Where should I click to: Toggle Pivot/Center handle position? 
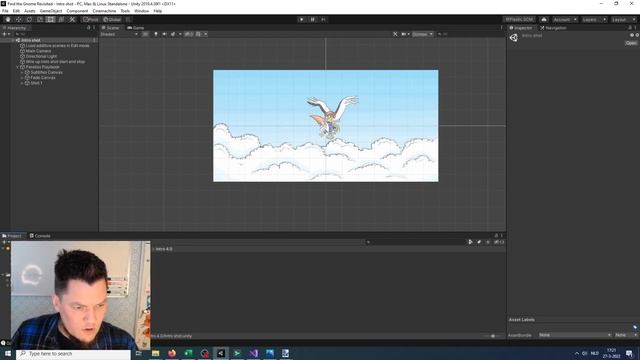[91, 20]
